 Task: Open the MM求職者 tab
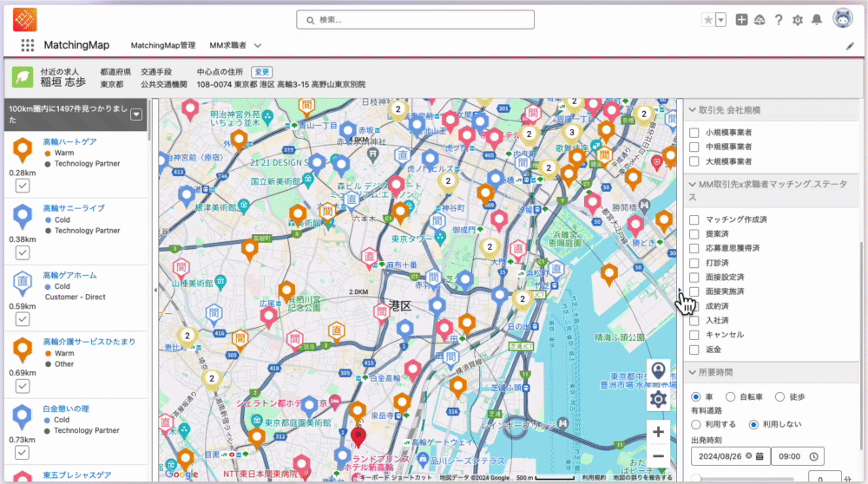(x=228, y=45)
